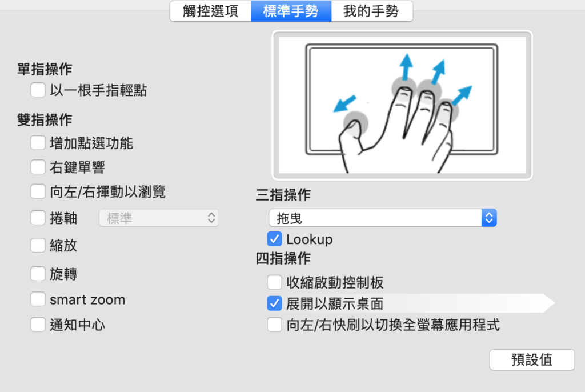Screen dimensions: 585x392
Task: Enable the 縮放 zoom gesture
Action: pos(38,245)
